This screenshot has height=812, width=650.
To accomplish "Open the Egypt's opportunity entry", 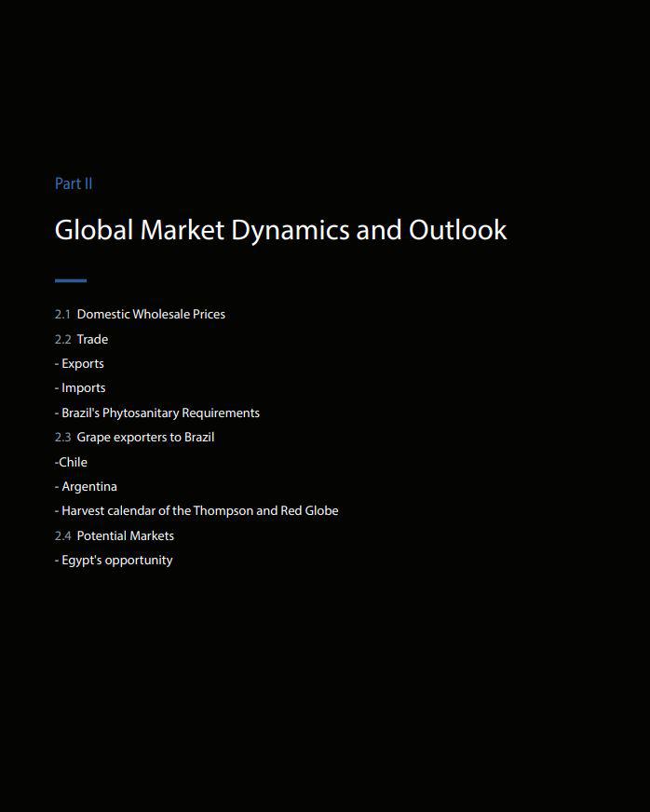I will coord(115,561).
